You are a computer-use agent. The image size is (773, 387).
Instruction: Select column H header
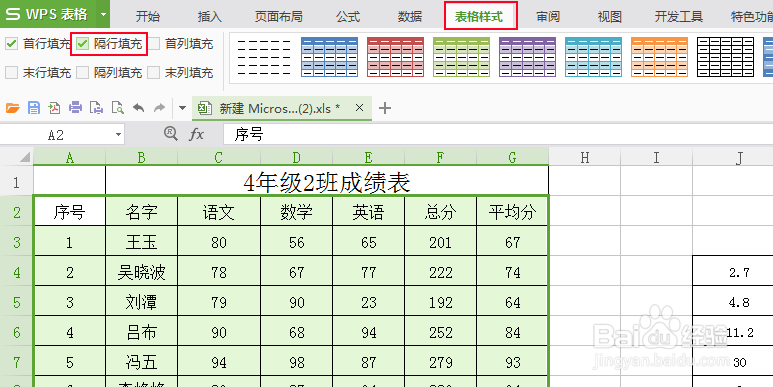tap(585, 157)
